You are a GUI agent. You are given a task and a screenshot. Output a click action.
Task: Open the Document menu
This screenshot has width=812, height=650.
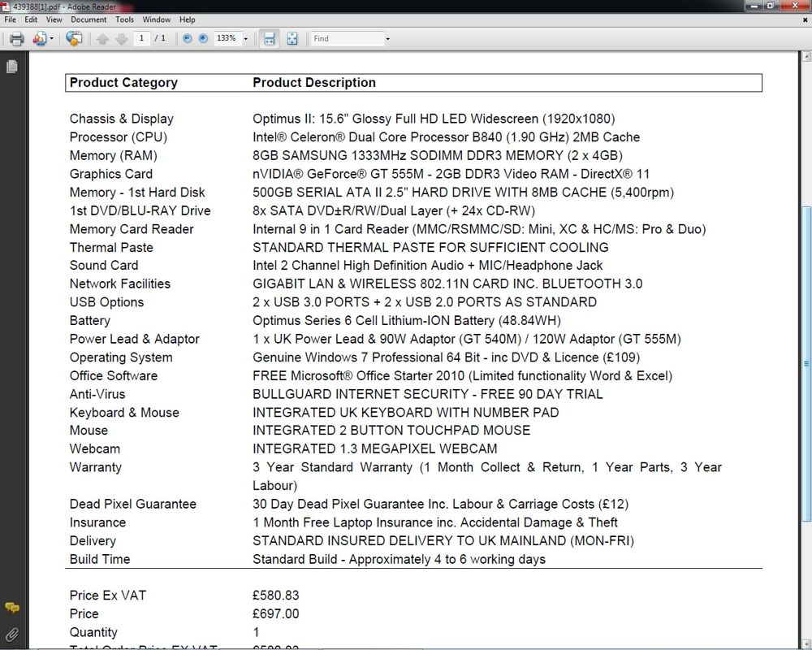point(89,19)
